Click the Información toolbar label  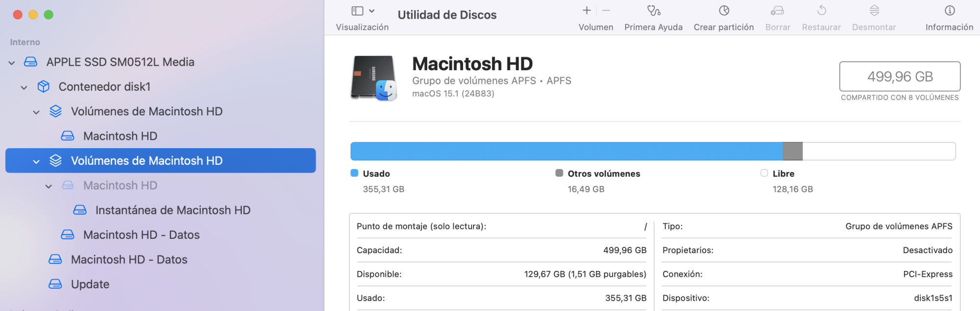pyautogui.click(x=949, y=27)
